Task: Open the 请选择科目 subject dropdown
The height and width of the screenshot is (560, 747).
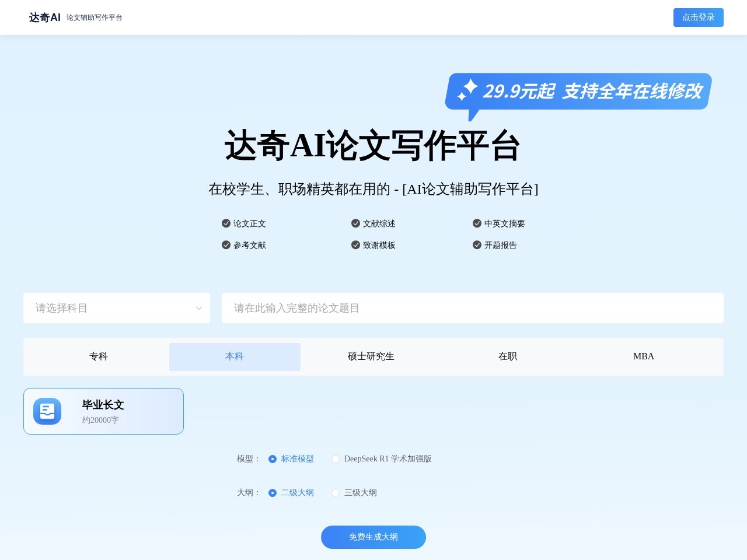Action: click(x=117, y=308)
